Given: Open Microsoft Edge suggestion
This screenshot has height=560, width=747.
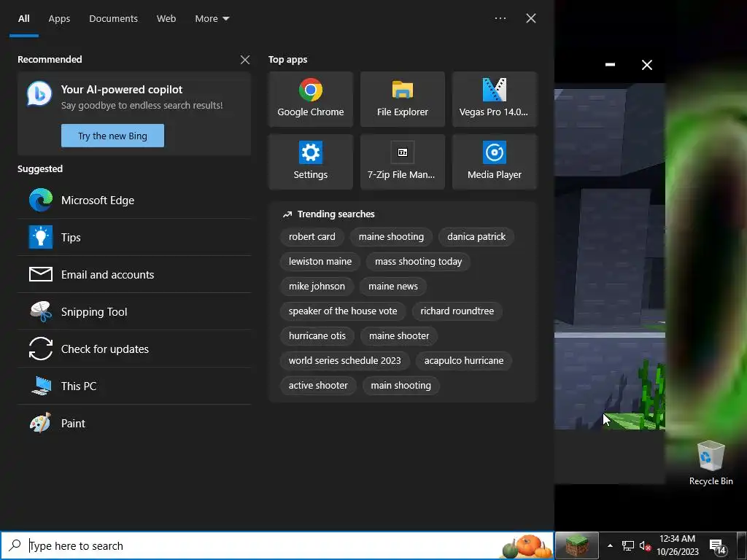Looking at the screenshot, I should pos(134,200).
